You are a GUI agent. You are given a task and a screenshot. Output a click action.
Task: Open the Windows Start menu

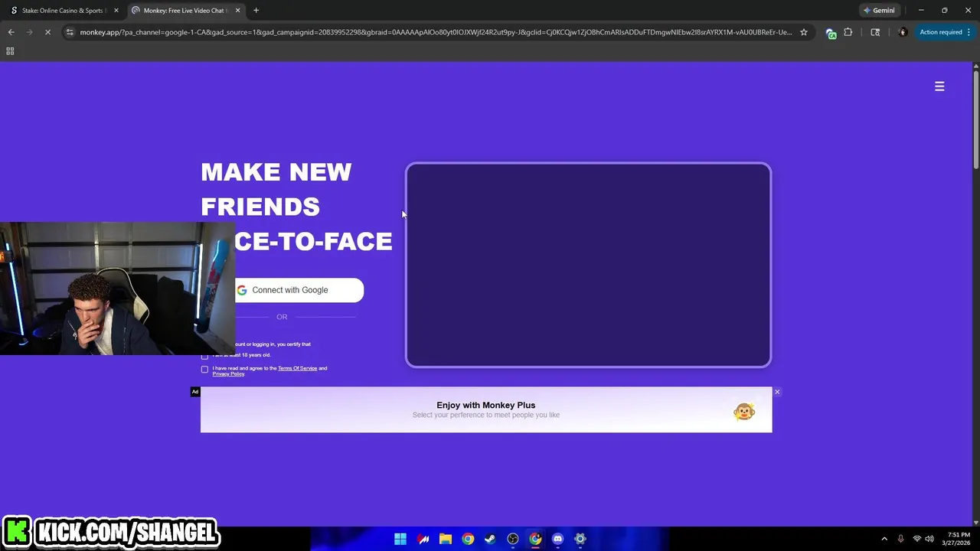coord(400,539)
